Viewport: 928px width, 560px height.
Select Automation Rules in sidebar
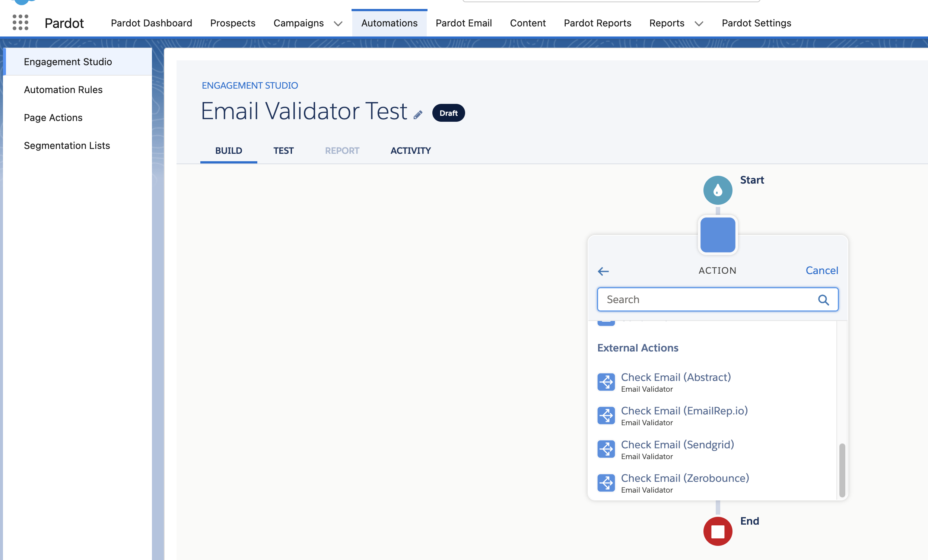pyautogui.click(x=63, y=90)
